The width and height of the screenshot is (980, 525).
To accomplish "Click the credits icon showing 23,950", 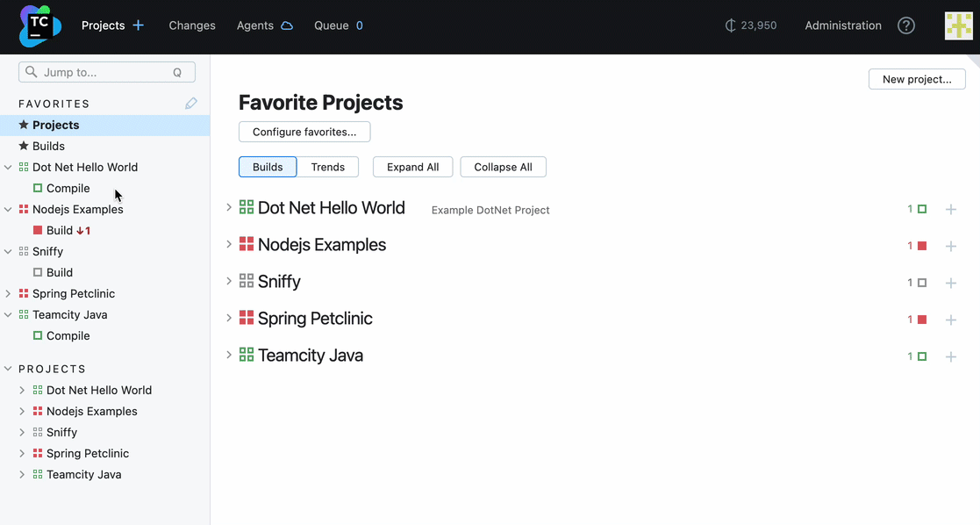I will click(x=730, y=25).
